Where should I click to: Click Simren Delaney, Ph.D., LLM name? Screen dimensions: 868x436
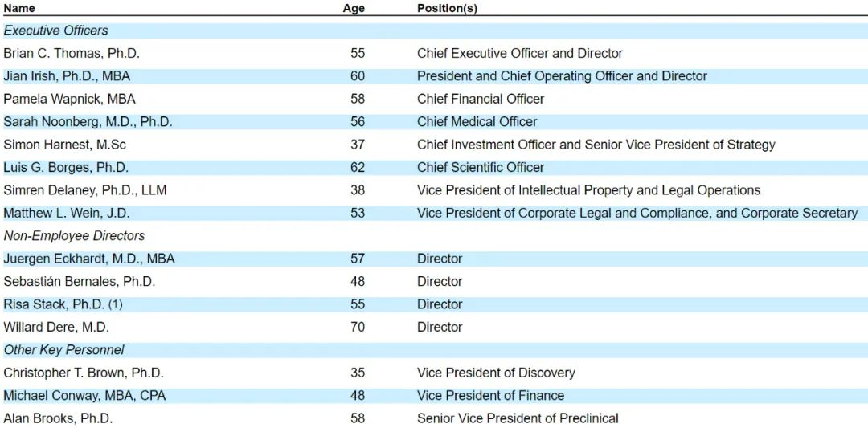tap(85, 190)
